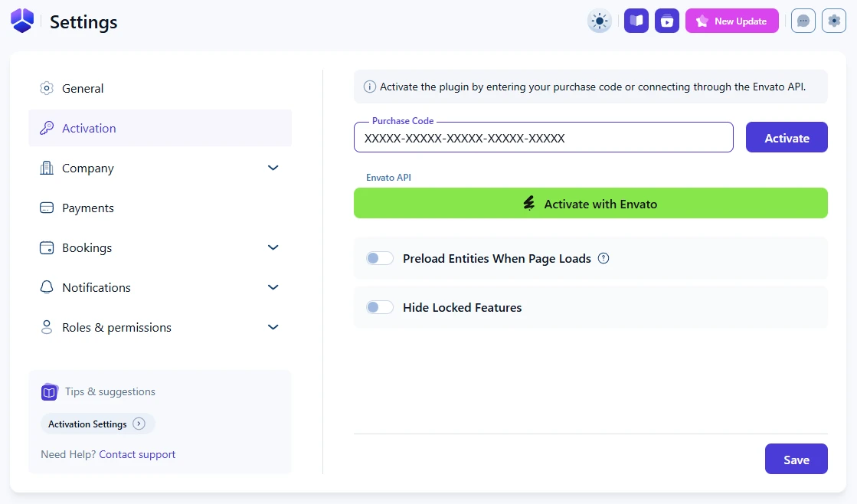Image resolution: width=857 pixels, height=504 pixels.
Task: Open the General settings tab
Action: (x=83, y=88)
